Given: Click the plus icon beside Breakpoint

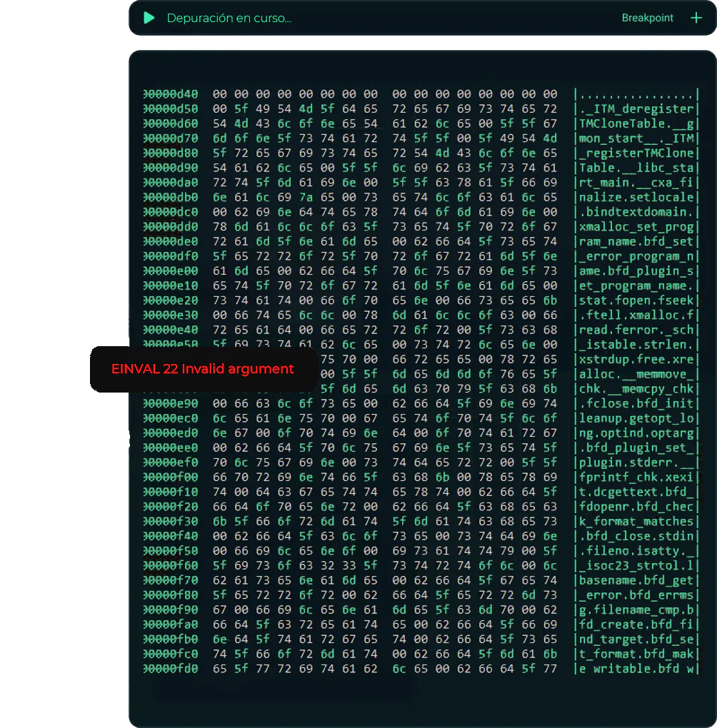Looking at the screenshot, I should tap(696, 18).
